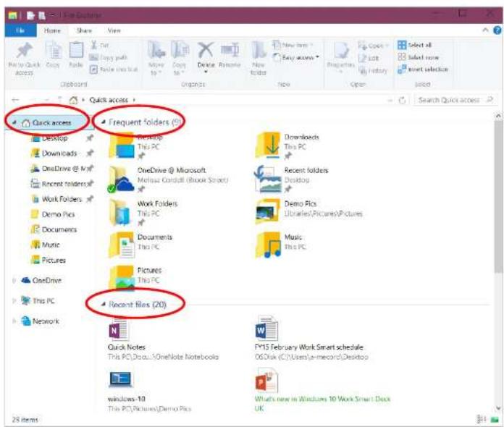The image size is (504, 427).
Task: Select What's new in Windows 10 presentation
Action: [x=322, y=392]
